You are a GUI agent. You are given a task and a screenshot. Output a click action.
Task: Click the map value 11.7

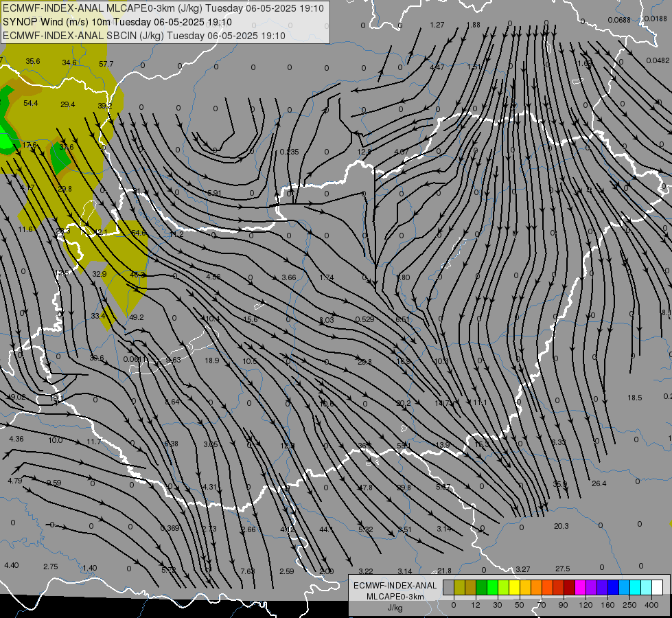[94, 442]
